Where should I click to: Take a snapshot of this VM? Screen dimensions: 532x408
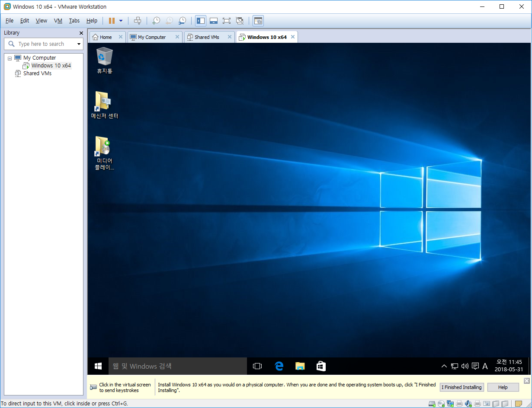click(x=156, y=20)
